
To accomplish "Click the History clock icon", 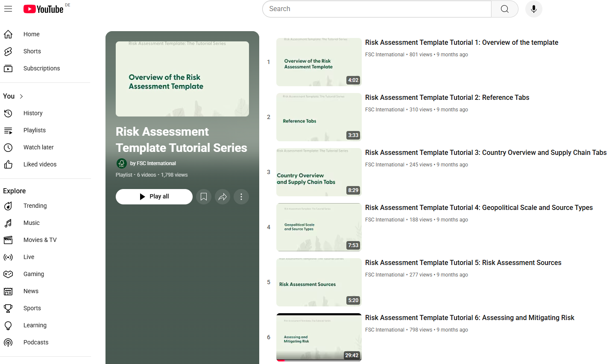I will click(x=8, y=113).
